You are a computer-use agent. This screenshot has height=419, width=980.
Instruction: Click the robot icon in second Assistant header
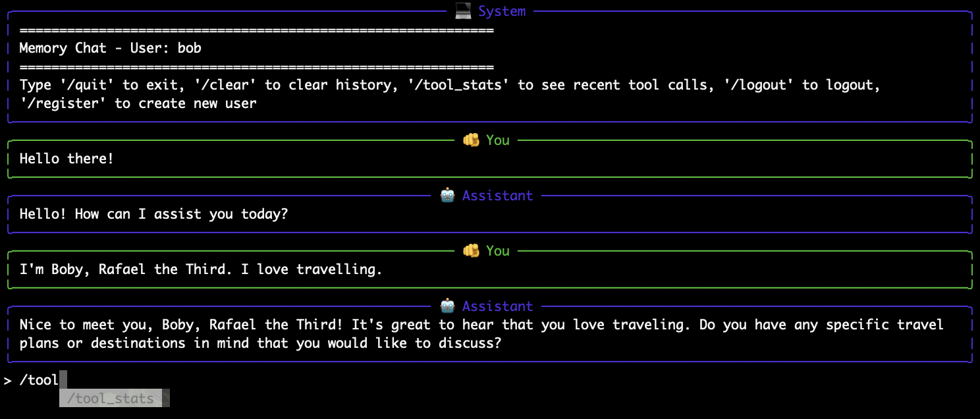447,306
